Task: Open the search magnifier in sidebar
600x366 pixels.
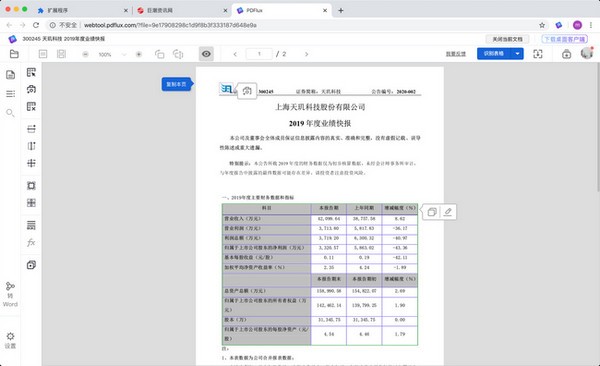Action: coord(10,113)
